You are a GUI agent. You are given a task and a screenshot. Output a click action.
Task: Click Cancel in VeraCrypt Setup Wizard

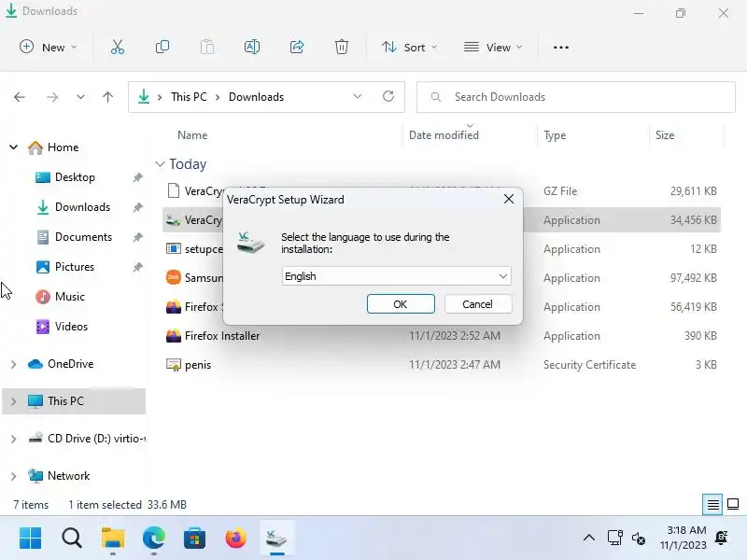478,304
